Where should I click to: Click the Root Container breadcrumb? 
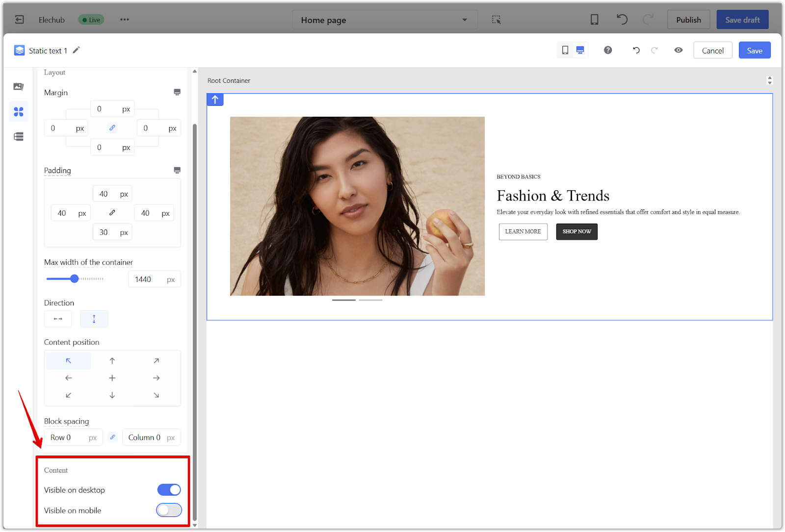(229, 80)
